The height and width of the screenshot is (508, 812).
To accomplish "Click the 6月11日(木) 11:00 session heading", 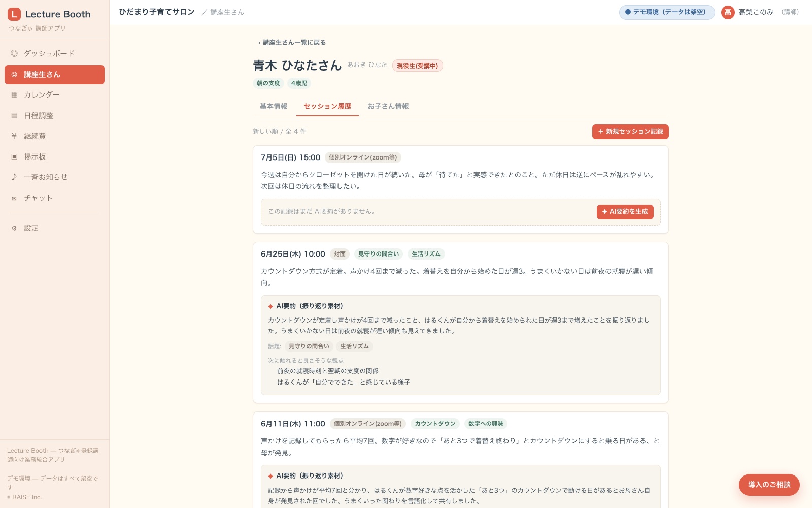I will [x=293, y=424].
